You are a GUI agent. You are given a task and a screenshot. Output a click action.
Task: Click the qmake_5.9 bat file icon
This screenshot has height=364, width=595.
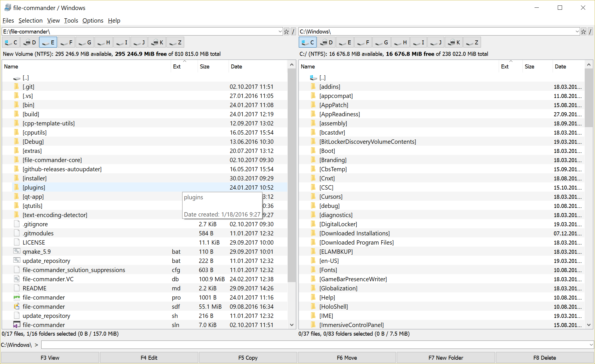17,251
